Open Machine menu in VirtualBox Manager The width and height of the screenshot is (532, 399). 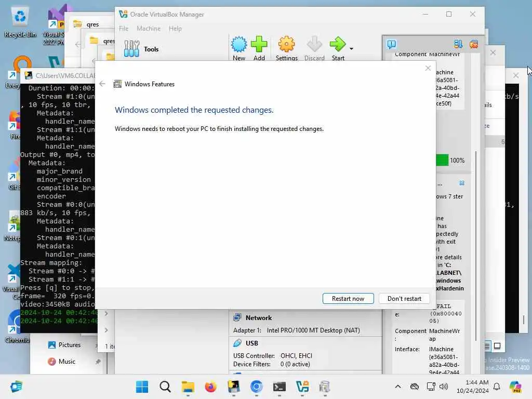click(149, 29)
